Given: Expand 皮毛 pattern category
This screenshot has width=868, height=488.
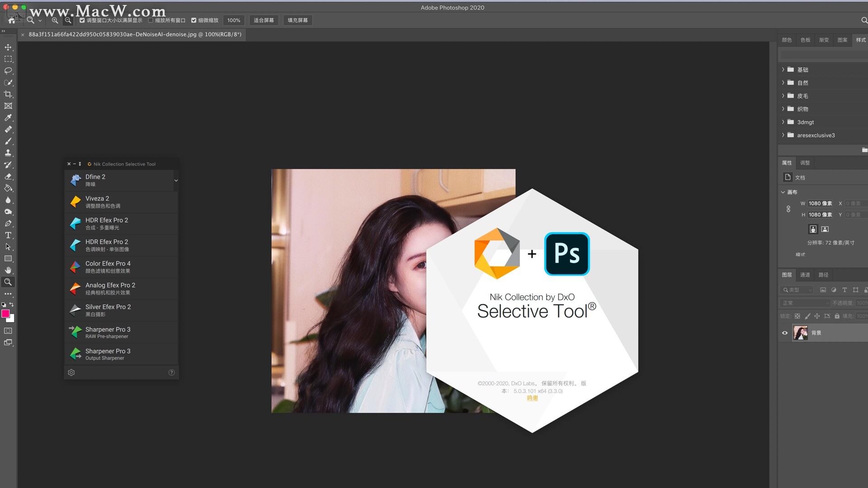Looking at the screenshot, I should tap(783, 96).
